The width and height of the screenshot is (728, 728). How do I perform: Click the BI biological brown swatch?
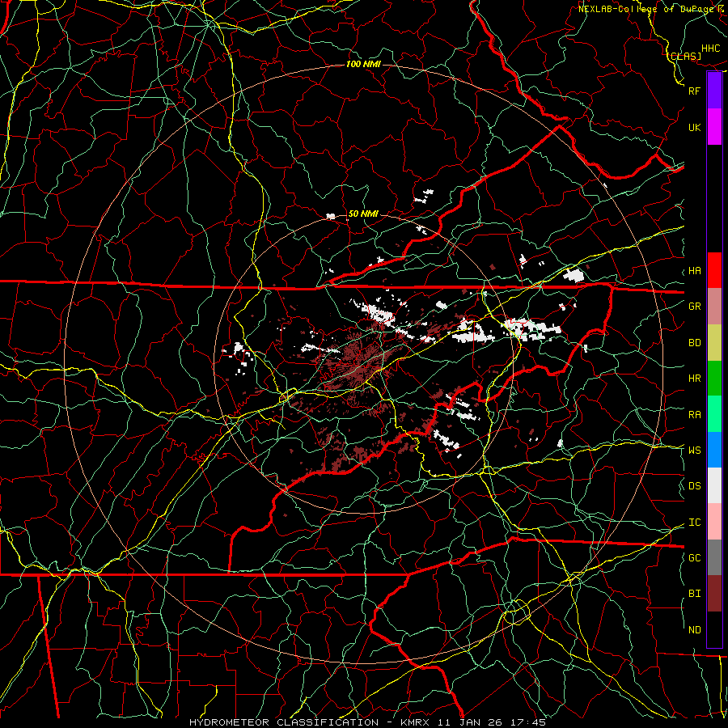[714, 594]
